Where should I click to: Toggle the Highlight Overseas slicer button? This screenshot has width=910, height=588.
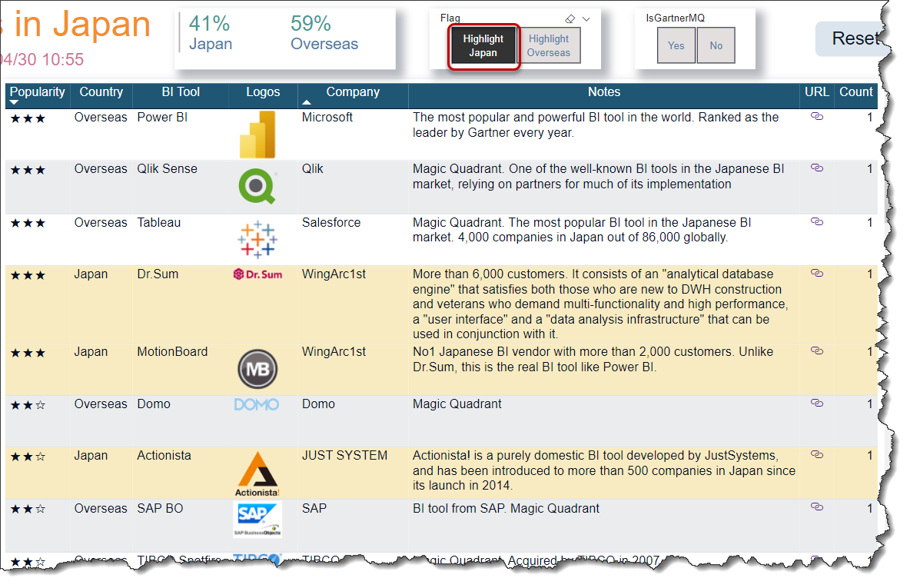pyautogui.click(x=549, y=46)
